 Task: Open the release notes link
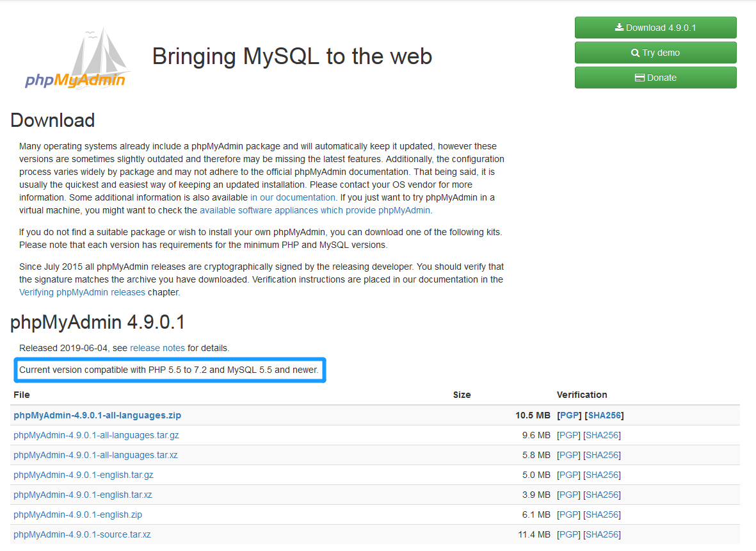[157, 348]
